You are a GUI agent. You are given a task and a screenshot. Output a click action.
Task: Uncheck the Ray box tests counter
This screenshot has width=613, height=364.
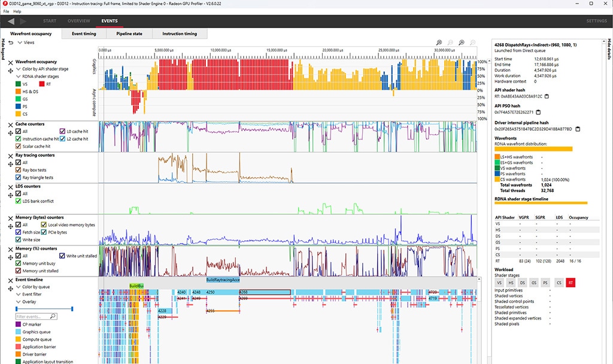click(x=18, y=170)
